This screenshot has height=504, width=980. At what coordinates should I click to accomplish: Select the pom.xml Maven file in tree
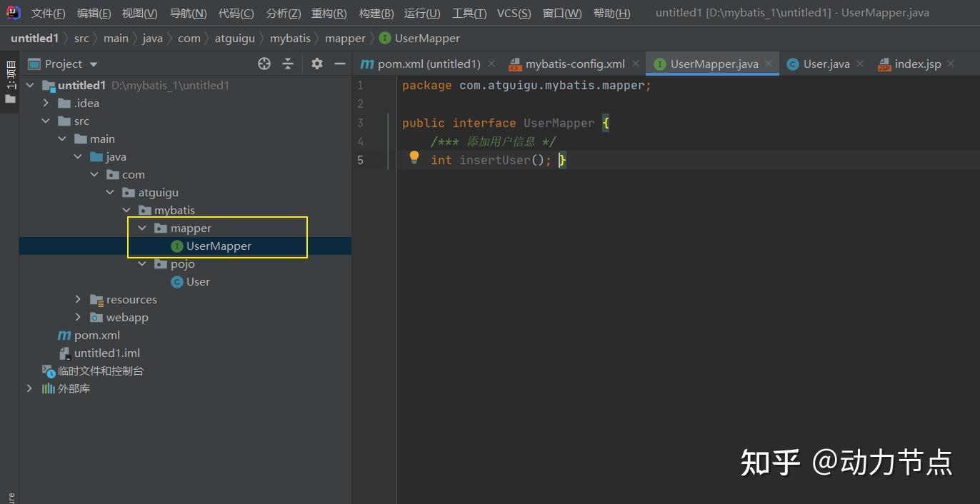point(96,335)
